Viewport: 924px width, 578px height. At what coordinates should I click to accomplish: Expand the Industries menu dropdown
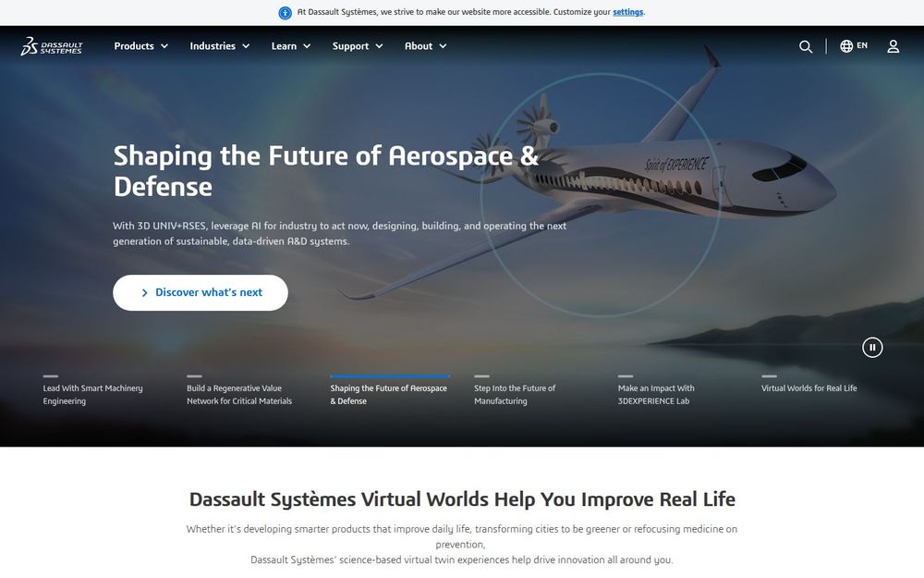[x=219, y=45]
